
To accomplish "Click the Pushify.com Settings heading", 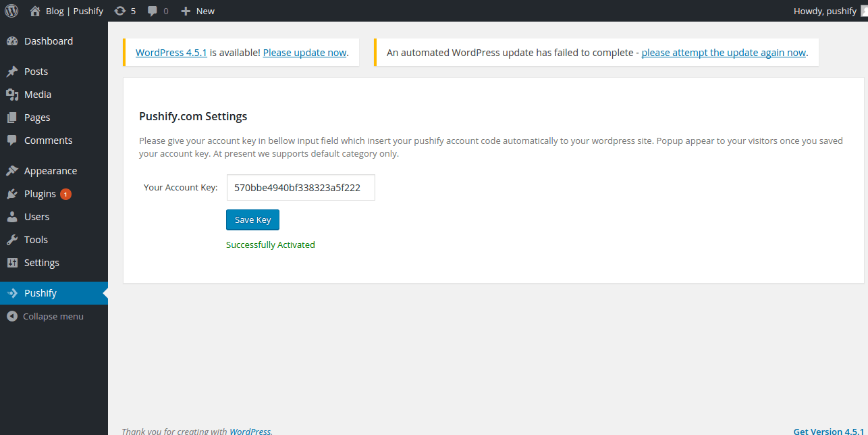I will pos(193,116).
